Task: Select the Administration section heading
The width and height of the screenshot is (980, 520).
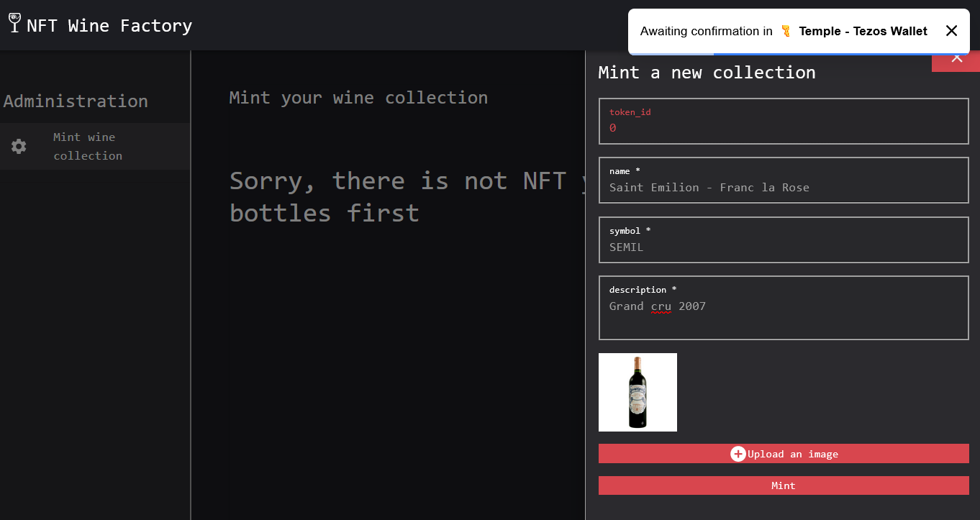Action: tap(76, 101)
